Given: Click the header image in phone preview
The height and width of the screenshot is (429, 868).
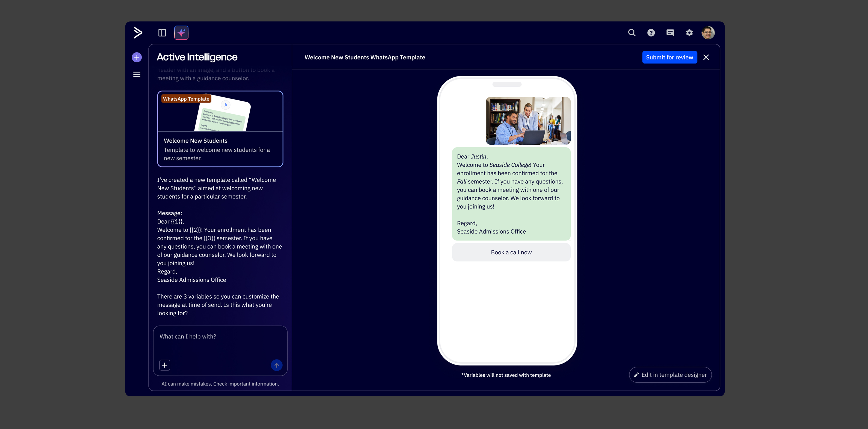Looking at the screenshot, I should pyautogui.click(x=528, y=121).
